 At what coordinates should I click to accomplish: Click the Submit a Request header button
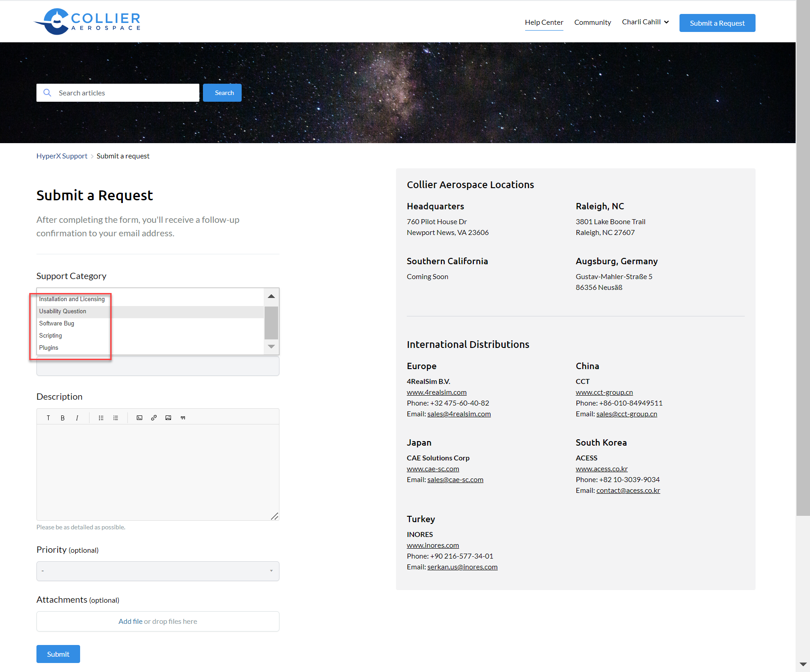tap(717, 23)
